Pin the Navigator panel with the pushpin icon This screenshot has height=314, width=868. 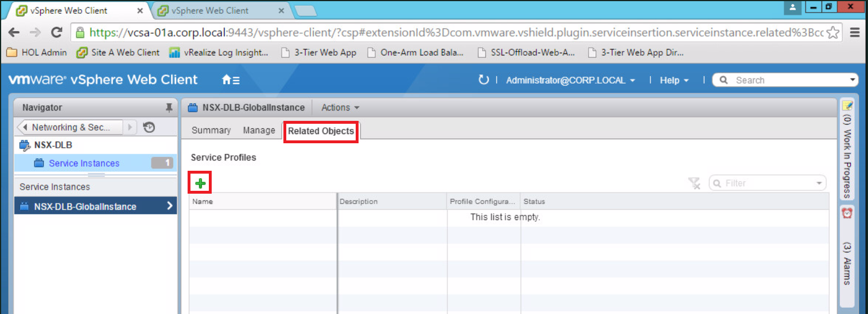click(169, 108)
